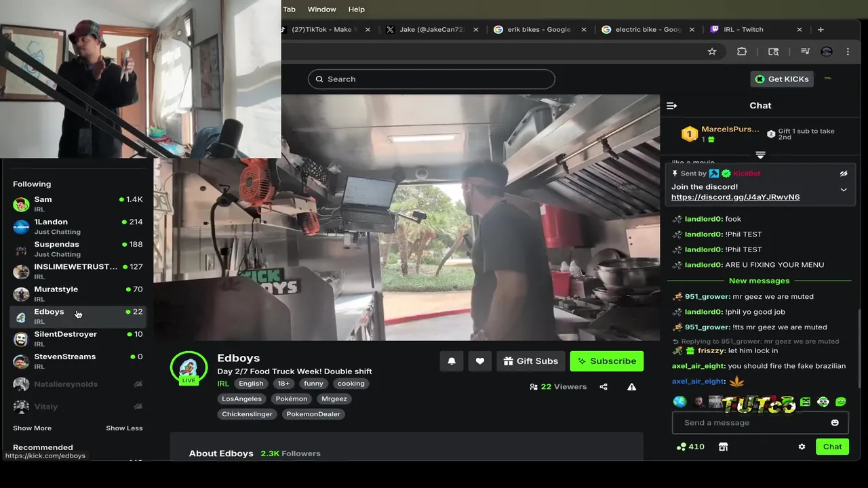This screenshot has height=488, width=868.
Task: Open the discord.gg invite link
Action: click(x=735, y=197)
